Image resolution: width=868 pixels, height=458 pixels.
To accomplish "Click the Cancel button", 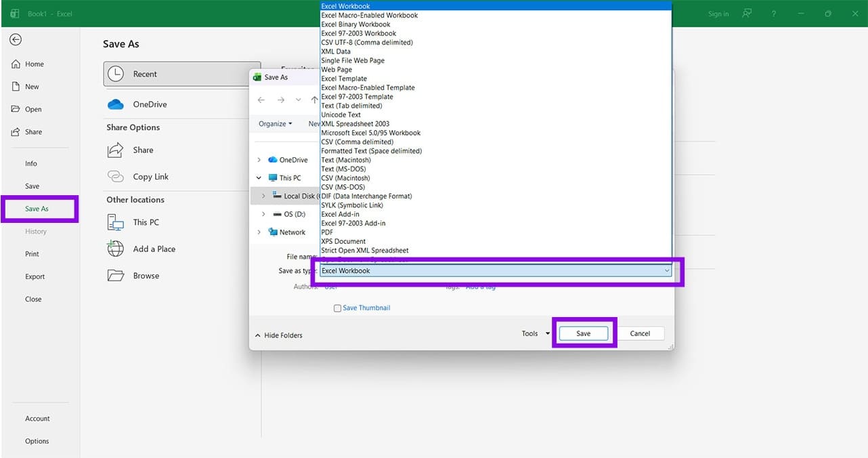I will click(x=640, y=333).
